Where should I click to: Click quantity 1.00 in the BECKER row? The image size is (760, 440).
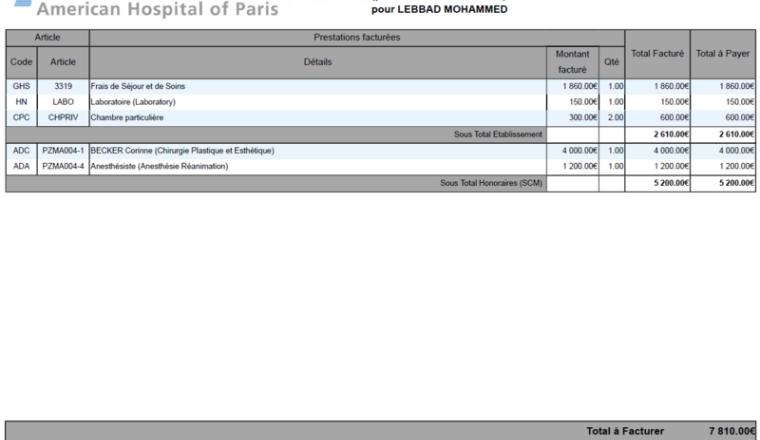pos(616,151)
